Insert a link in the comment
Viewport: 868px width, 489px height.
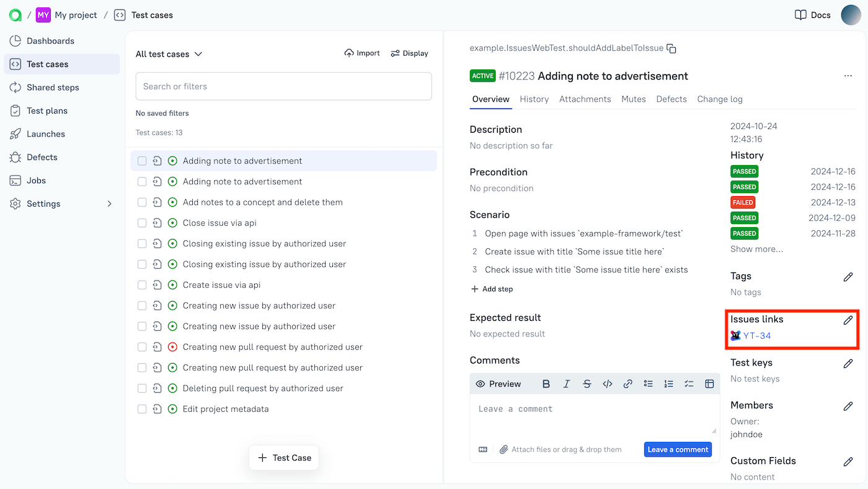627,384
